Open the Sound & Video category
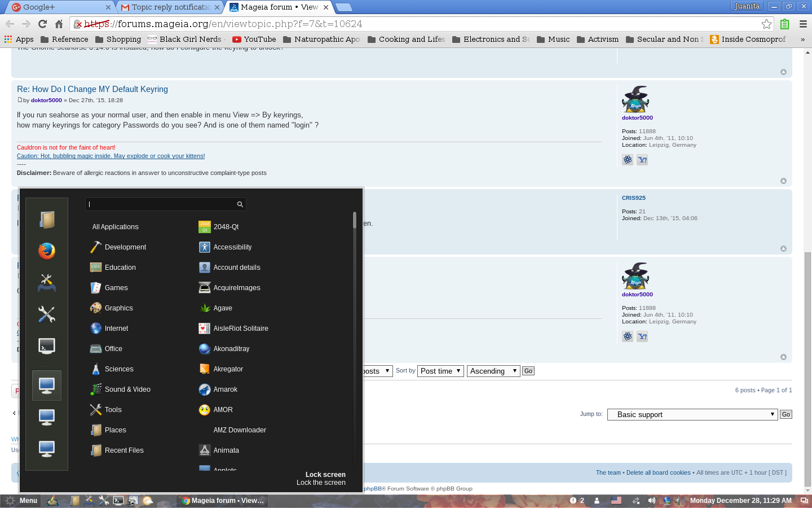This screenshot has height=508, width=812. pos(120,389)
